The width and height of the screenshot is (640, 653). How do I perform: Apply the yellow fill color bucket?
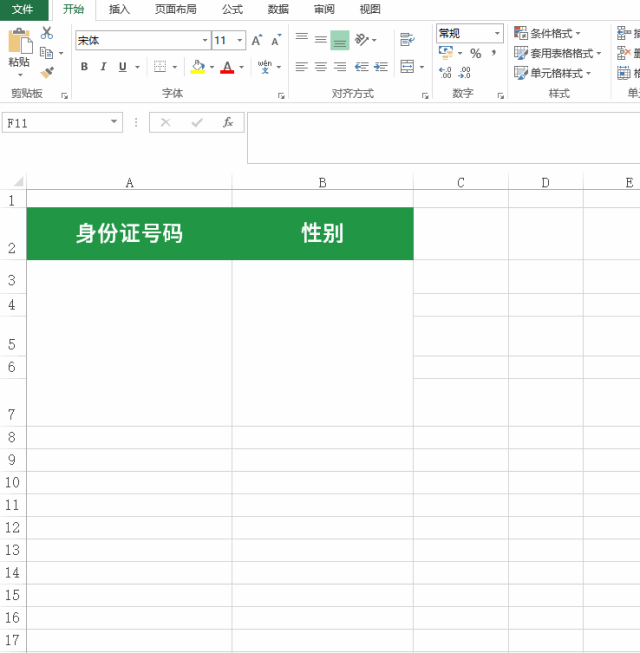198,67
